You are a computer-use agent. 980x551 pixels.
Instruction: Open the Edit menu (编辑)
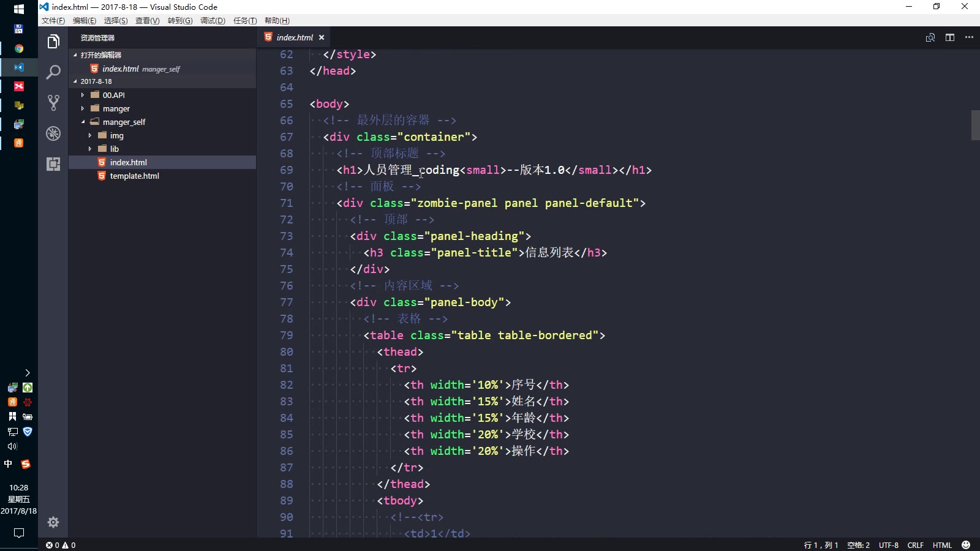(x=85, y=21)
